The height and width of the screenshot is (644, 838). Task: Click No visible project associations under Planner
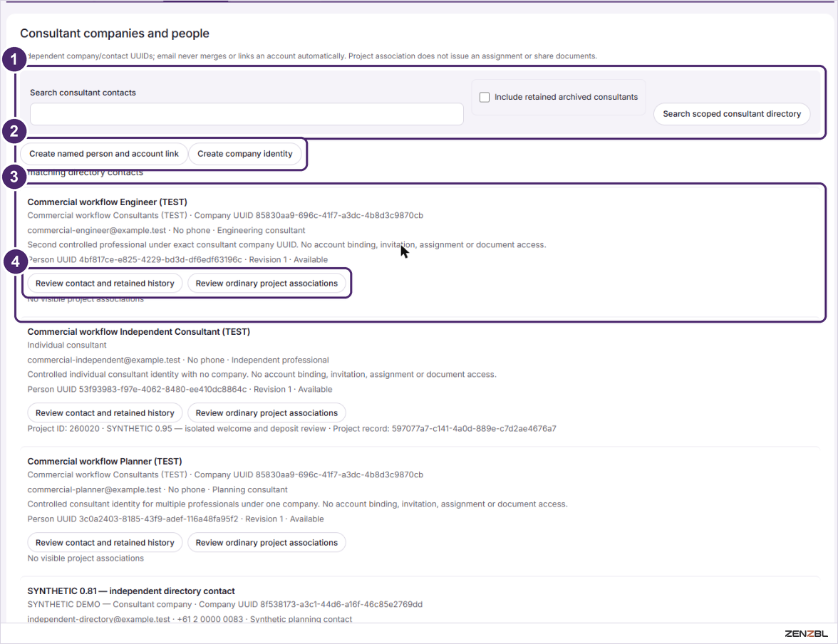86,559
